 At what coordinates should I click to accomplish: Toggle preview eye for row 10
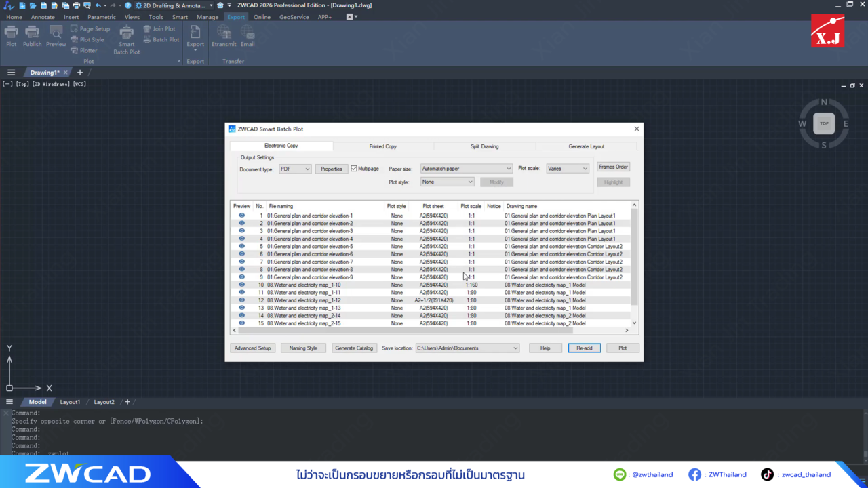coord(241,285)
